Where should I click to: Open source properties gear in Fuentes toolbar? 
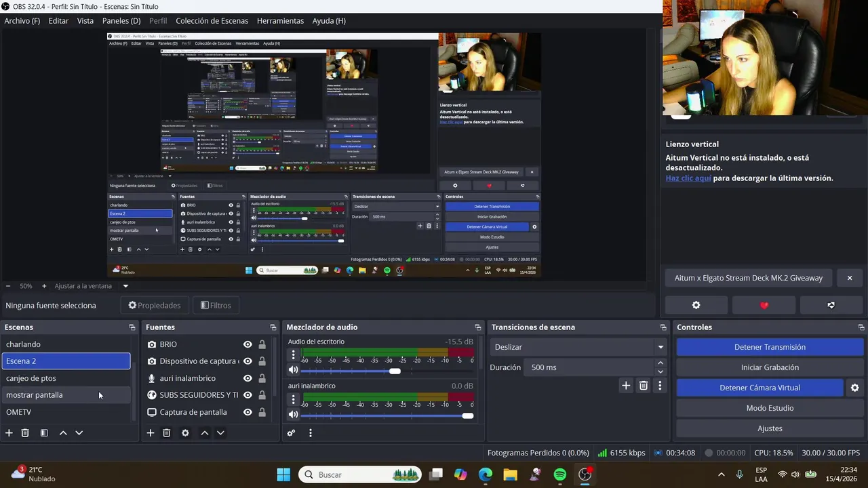[x=185, y=433]
